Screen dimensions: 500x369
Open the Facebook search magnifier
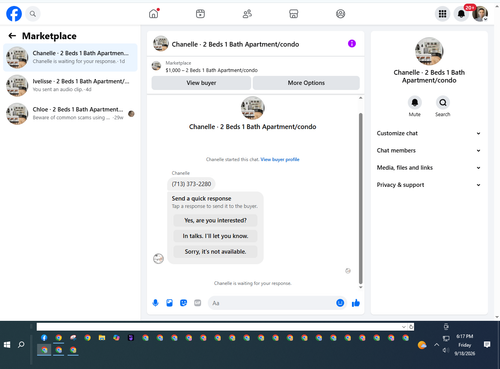point(33,14)
